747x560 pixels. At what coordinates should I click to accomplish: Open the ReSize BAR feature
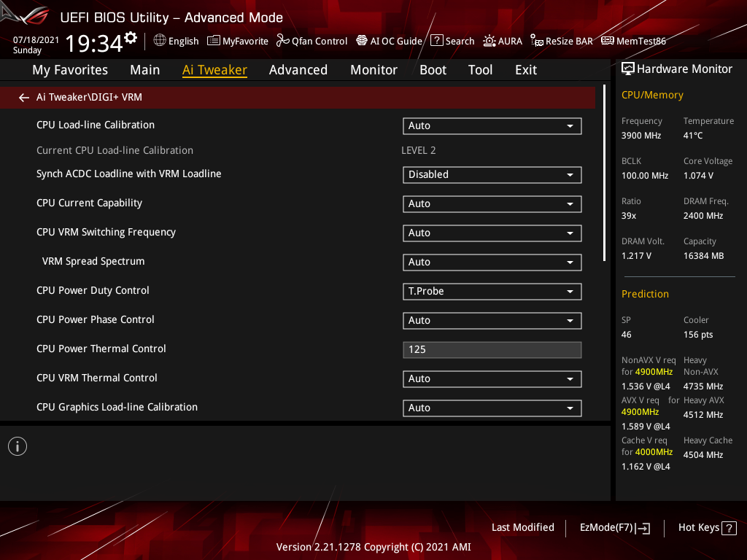pos(561,41)
